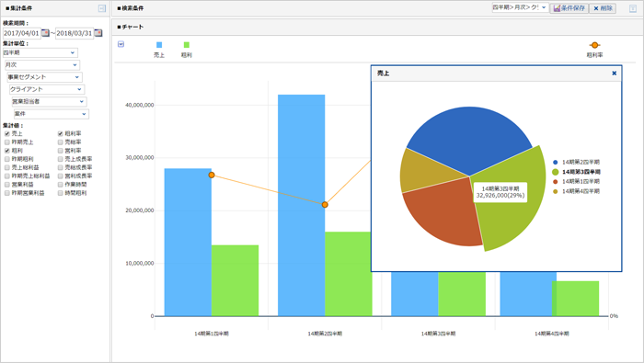Click the start date field 2017/04/01
Image resolution: width=644 pixels, height=363 pixels.
22,33
